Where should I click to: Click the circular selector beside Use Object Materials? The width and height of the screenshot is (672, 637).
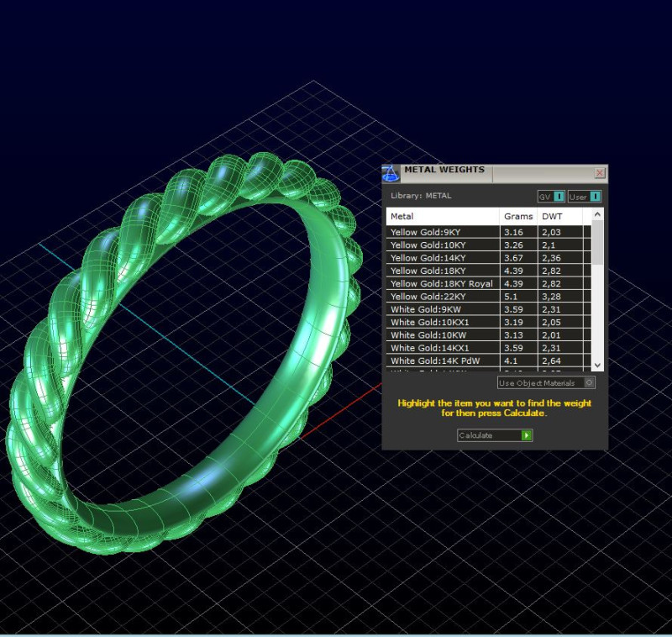(x=591, y=382)
